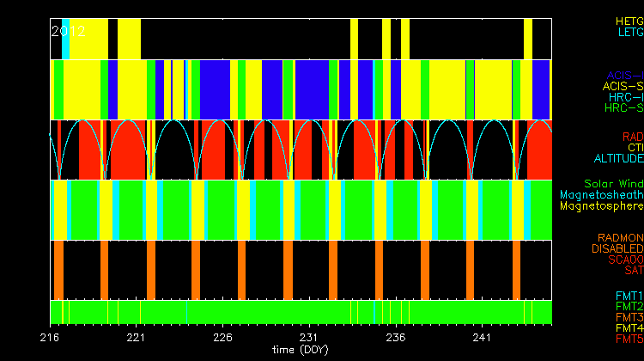
Task: Click the 2012 year label in plot
Action: pos(68,31)
